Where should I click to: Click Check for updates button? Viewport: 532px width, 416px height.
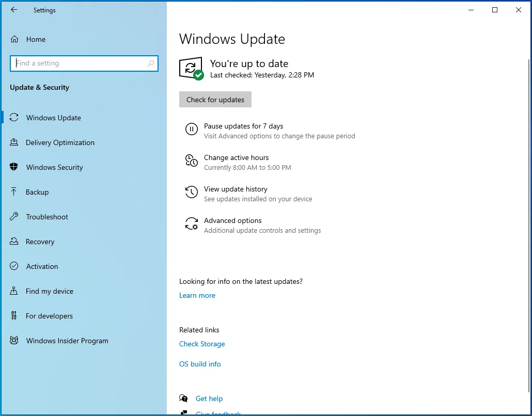(x=215, y=99)
